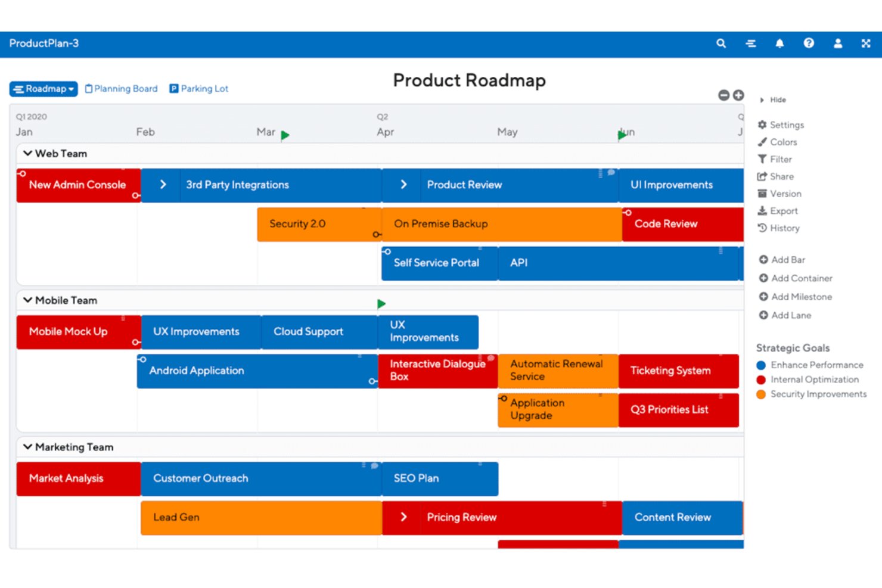Open History in the sidebar

[x=778, y=229]
